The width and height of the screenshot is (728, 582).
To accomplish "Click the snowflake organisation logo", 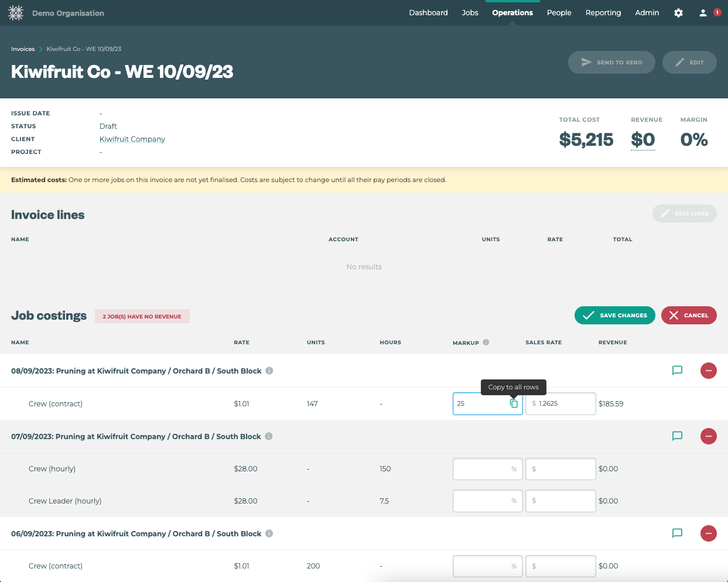I will click(x=16, y=13).
